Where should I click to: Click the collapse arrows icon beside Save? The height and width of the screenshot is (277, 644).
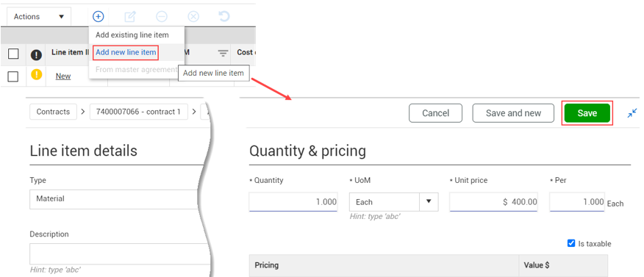632,113
